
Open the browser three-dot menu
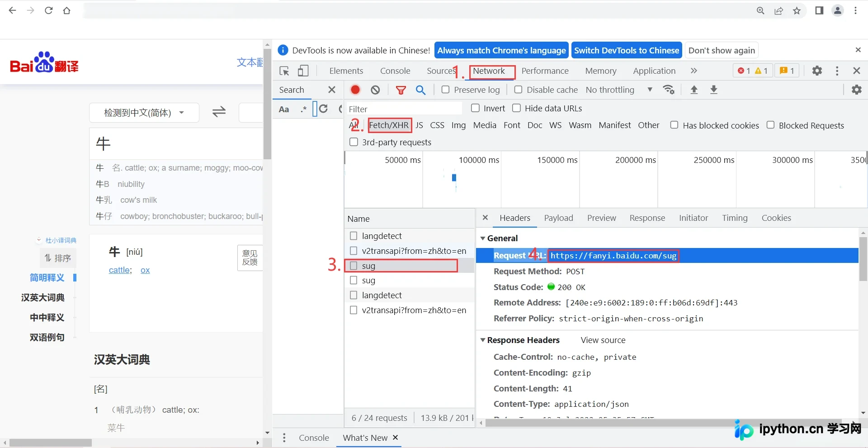(855, 11)
